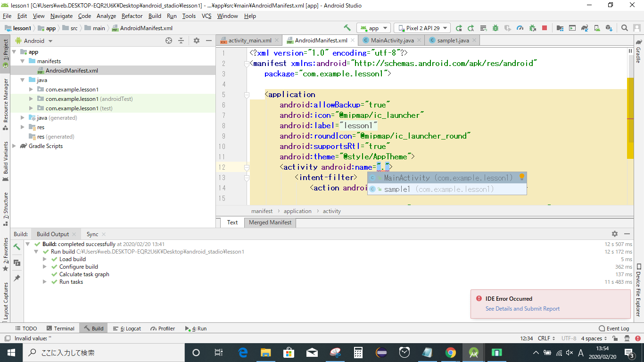This screenshot has height=362, width=644.
Task: Expand the Gradle Scripts tree node
Action: [x=15, y=146]
